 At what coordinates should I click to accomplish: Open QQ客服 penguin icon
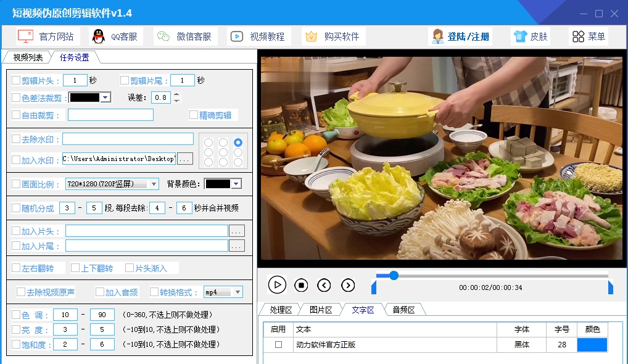pos(99,36)
